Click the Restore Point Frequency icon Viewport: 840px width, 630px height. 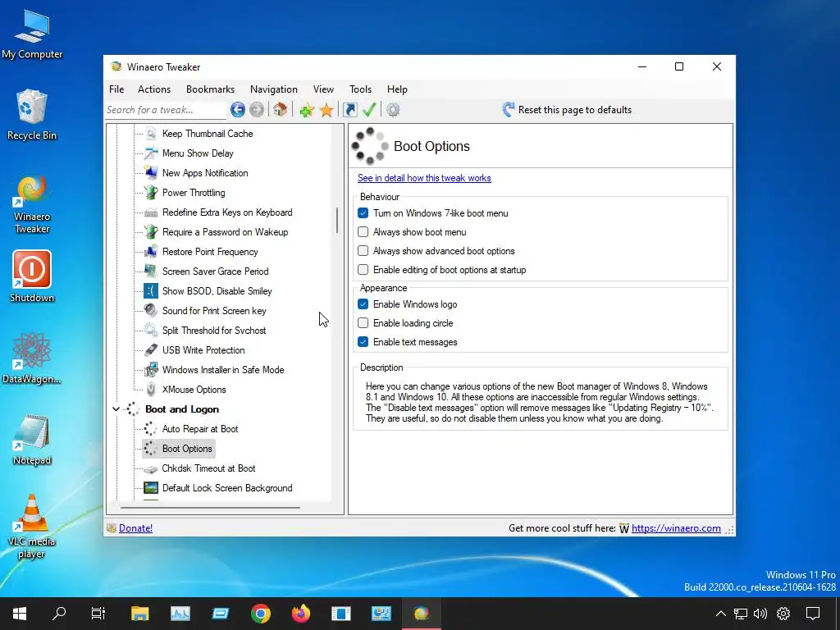(x=151, y=252)
